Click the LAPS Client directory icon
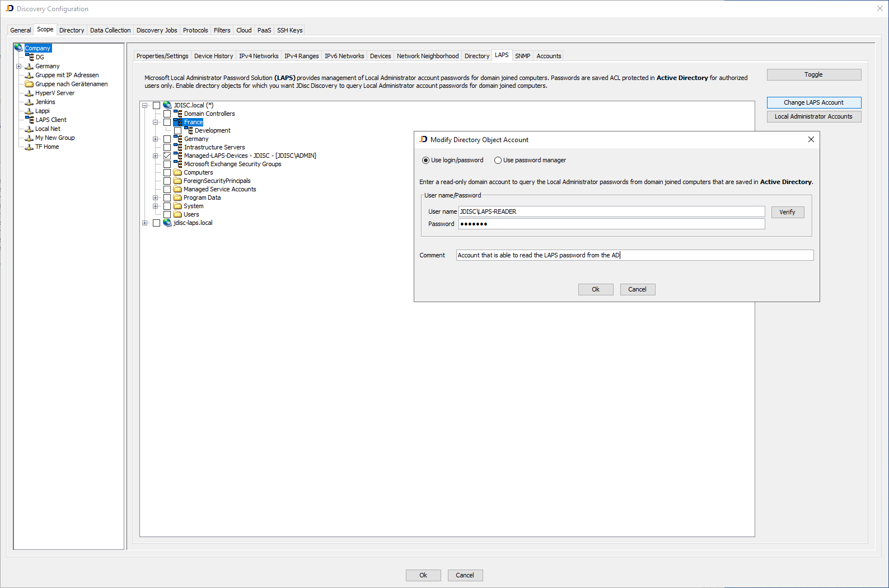 click(30, 120)
